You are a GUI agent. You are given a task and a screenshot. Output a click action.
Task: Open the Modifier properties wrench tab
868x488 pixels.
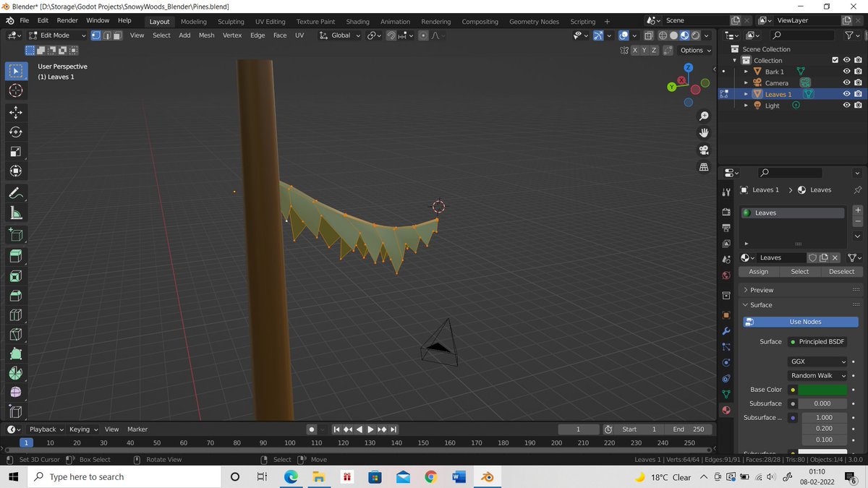(x=726, y=330)
